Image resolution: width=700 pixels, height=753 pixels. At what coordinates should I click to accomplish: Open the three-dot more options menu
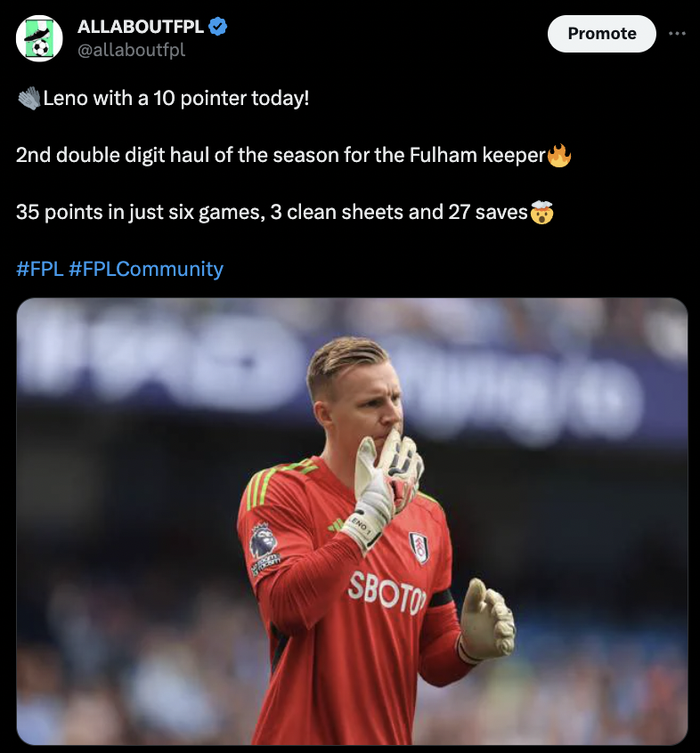[x=677, y=34]
